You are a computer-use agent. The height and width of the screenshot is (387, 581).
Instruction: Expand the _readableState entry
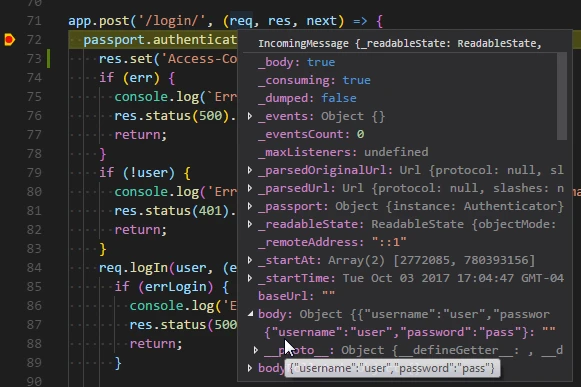click(x=250, y=224)
